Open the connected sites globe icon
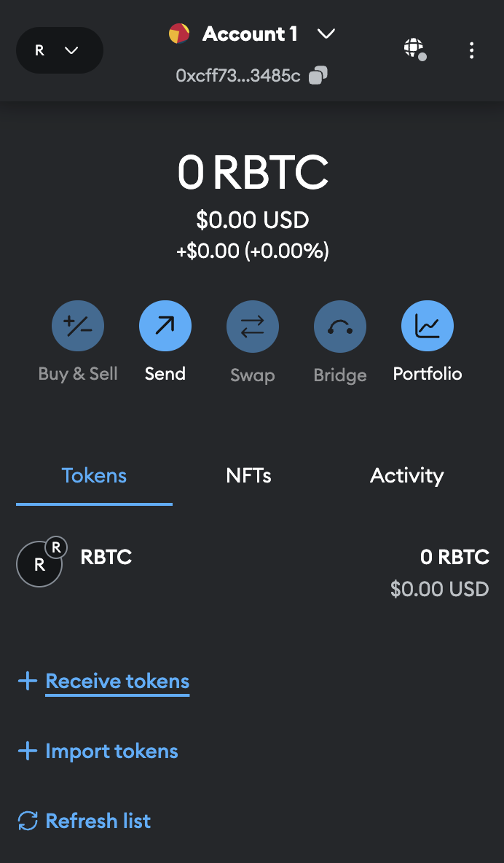The width and height of the screenshot is (504, 863). [x=414, y=50]
